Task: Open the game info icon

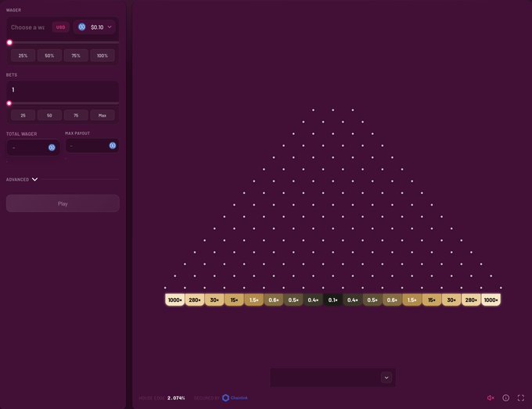Action: click(506, 398)
